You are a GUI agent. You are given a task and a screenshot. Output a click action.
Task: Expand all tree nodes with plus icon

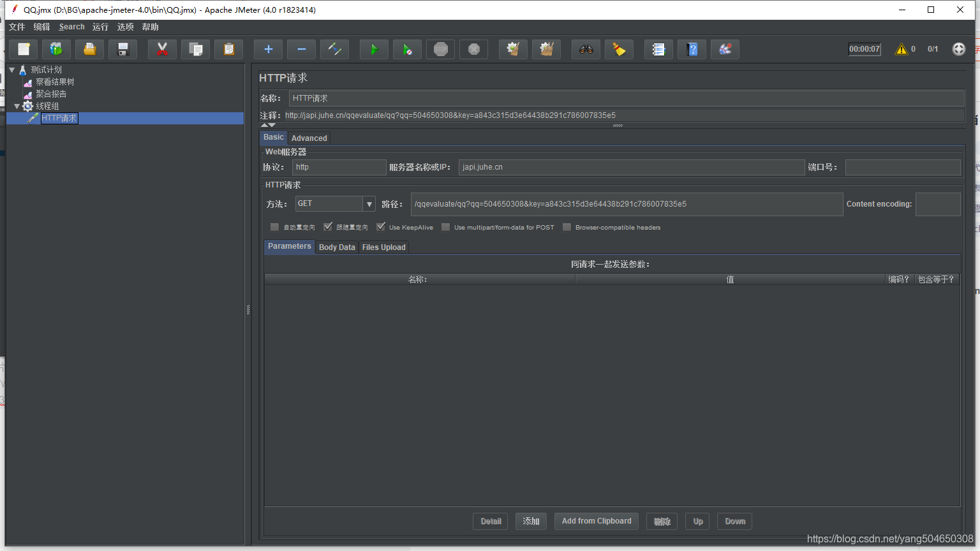tap(269, 49)
